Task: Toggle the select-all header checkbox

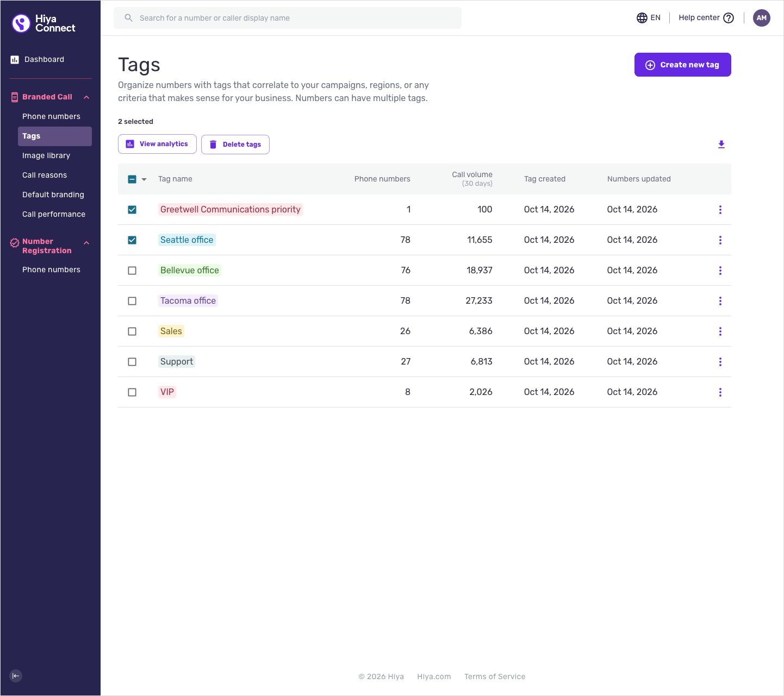Action: click(x=132, y=179)
